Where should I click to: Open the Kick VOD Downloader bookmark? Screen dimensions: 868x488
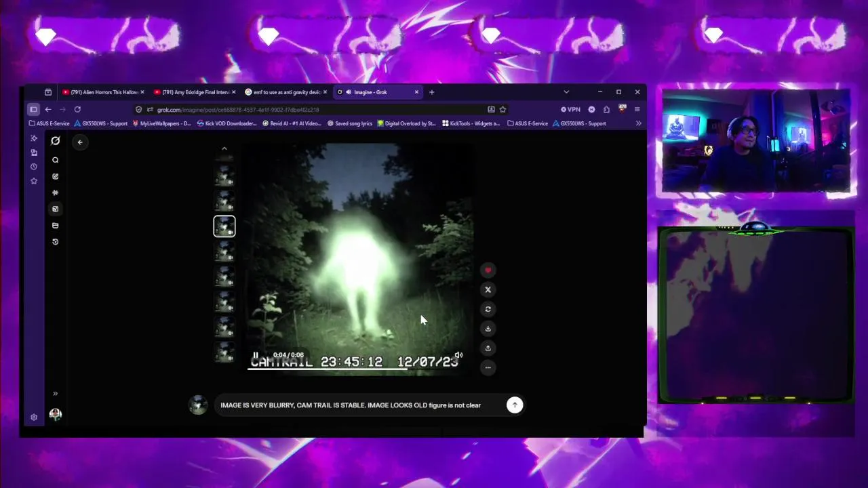tap(226, 123)
